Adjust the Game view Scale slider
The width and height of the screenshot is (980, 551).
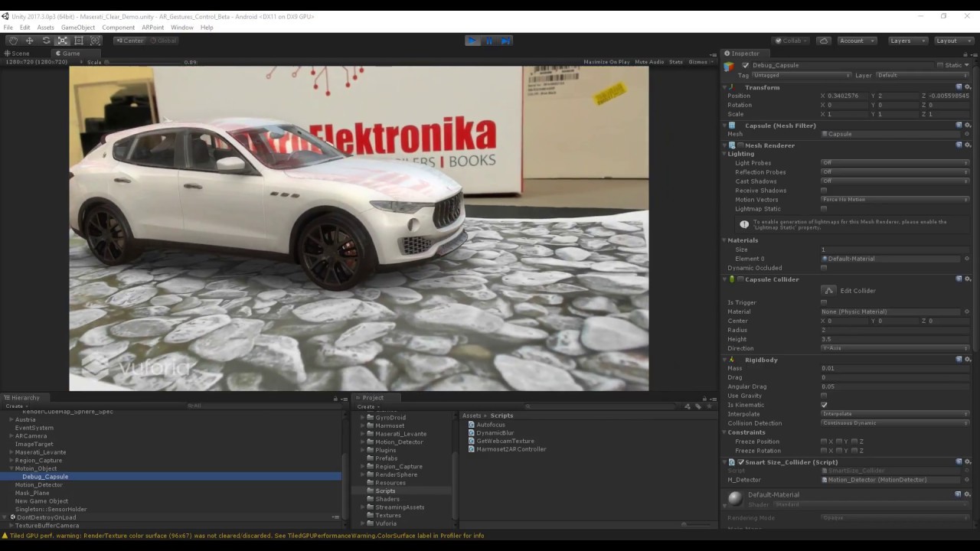[143, 62]
